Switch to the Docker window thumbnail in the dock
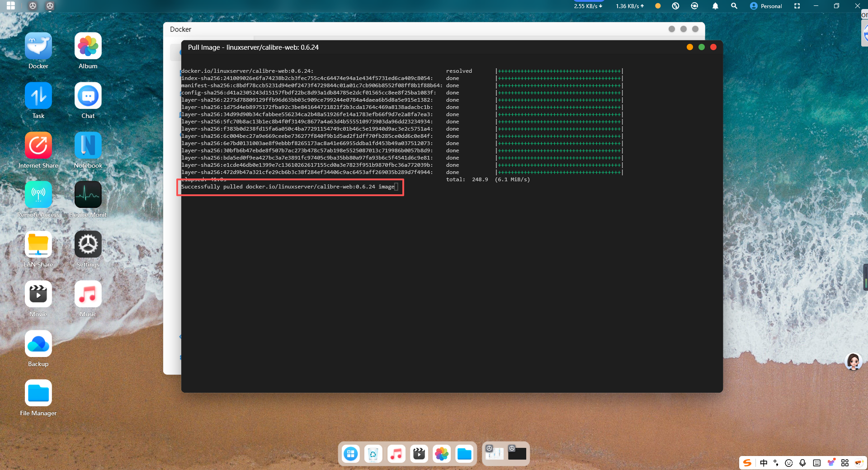This screenshot has height=470, width=868. 494,453
